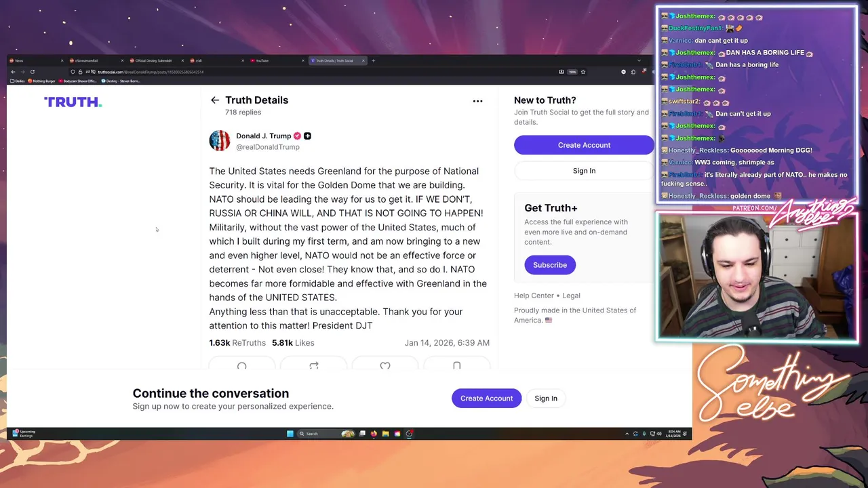The image size is (868, 488).
Task: Click the Get Truth+ heading
Action: 551,208
